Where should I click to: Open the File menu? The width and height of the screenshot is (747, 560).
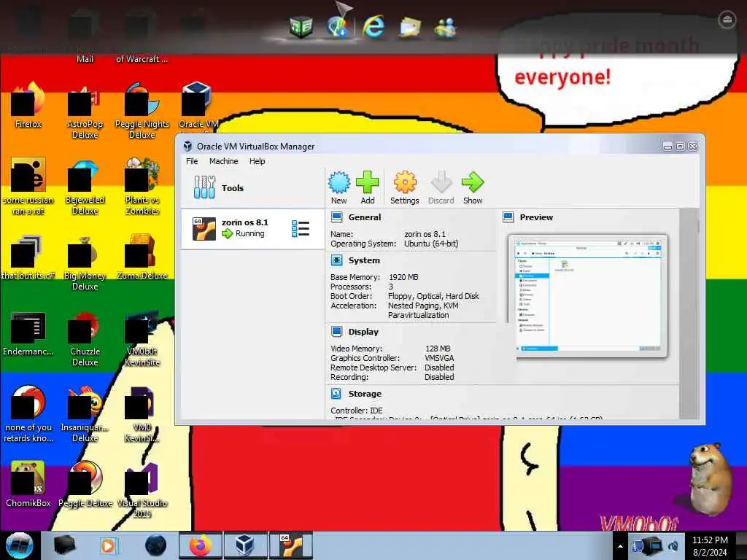point(192,161)
